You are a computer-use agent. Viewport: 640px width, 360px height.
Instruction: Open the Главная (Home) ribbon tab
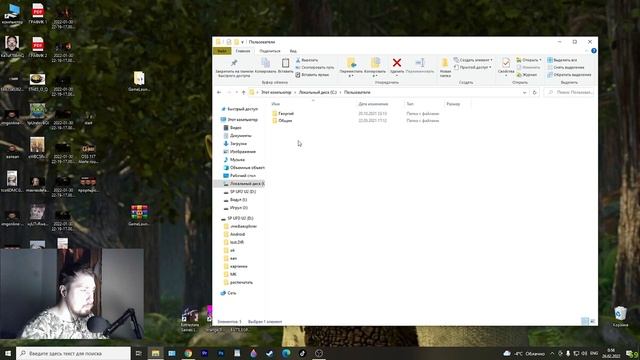[x=243, y=51]
